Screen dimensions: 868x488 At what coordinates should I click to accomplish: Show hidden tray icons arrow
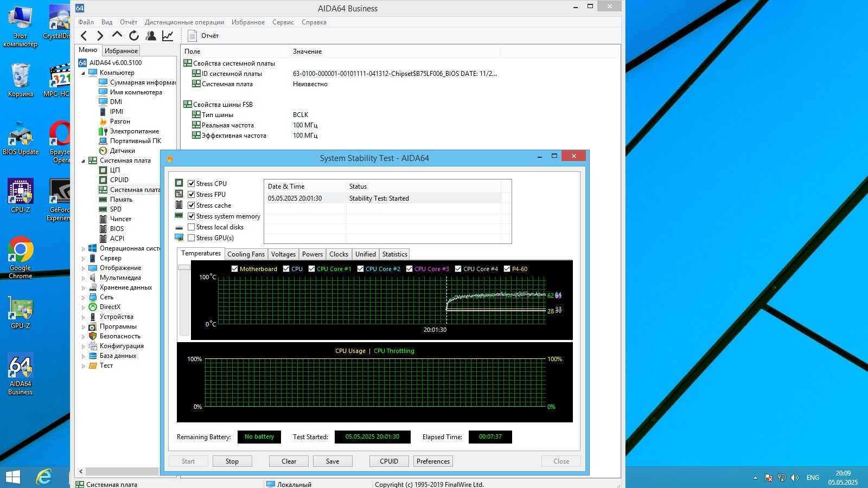[755, 478]
